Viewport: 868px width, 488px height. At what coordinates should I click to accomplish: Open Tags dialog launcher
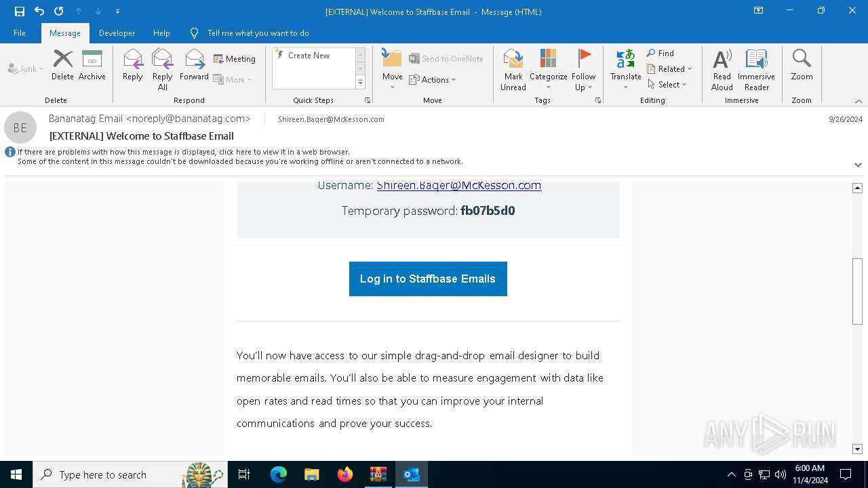tap(598, 100)
